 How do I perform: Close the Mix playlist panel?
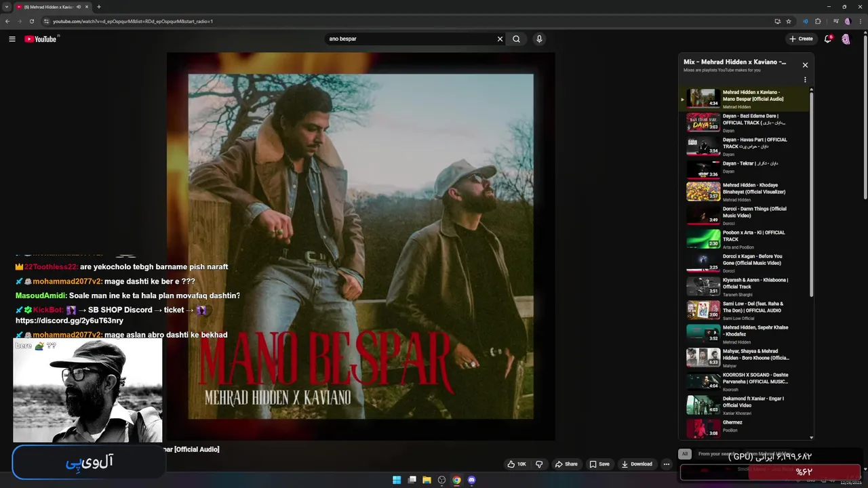pos(805,65)
